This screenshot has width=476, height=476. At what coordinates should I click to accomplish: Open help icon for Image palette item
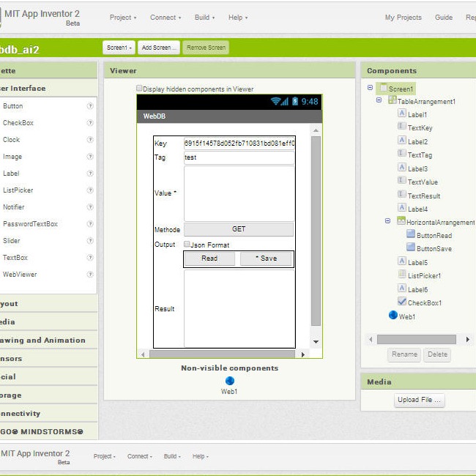(x=90, y=156)
